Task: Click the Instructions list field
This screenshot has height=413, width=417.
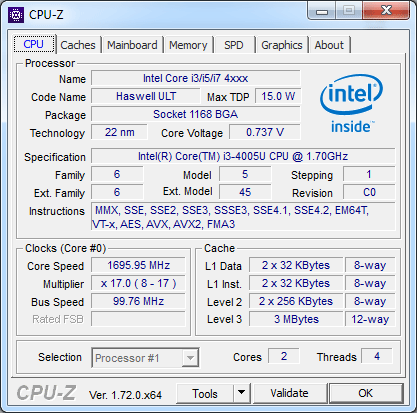Action: pyautogui.click(x=243, y=217)
